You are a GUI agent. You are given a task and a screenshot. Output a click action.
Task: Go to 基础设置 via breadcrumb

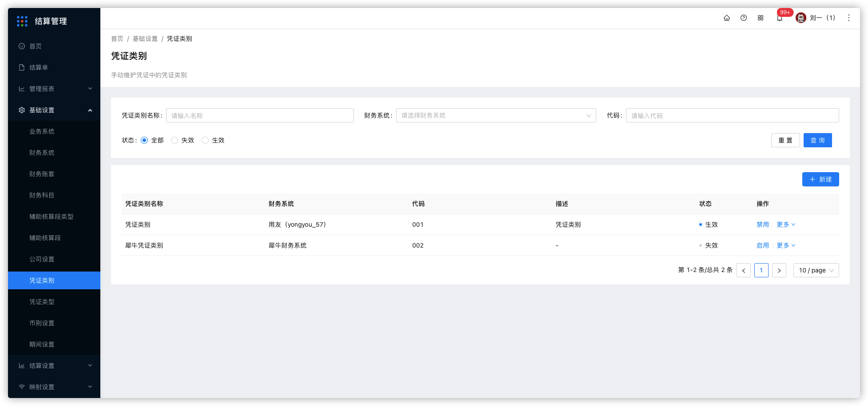pyautogui.click(x=145, y=39)
